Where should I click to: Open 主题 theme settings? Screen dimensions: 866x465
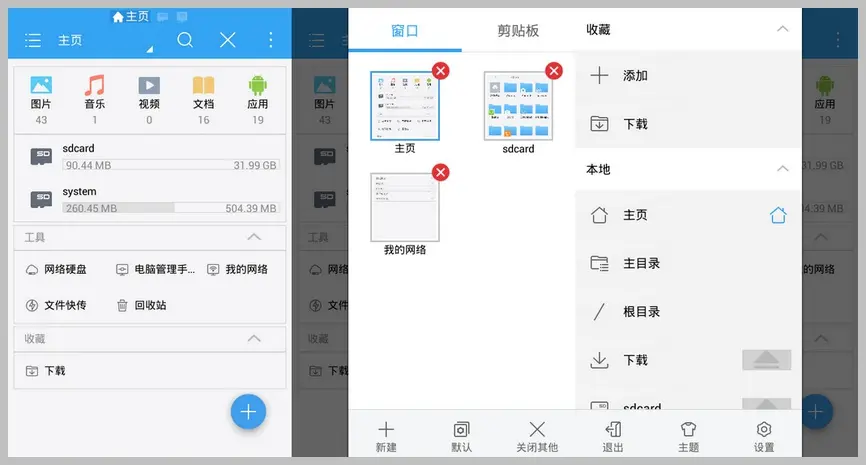tap(688, 437)
